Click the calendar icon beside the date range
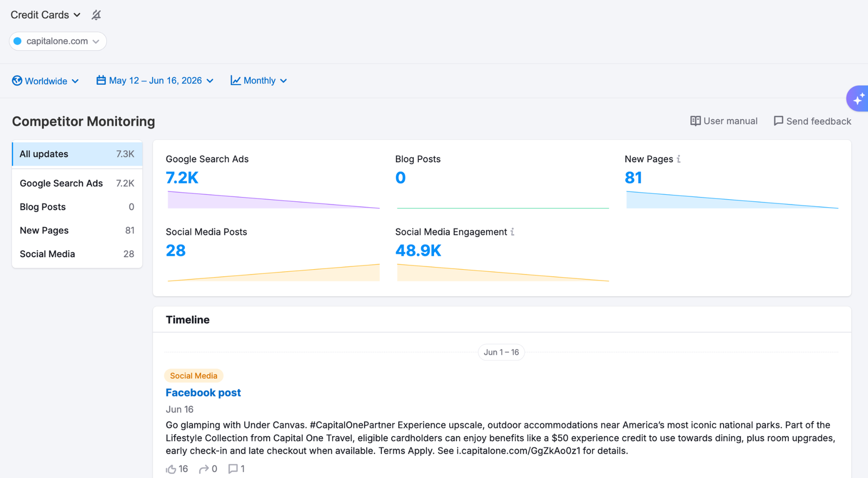 (101, 80)
